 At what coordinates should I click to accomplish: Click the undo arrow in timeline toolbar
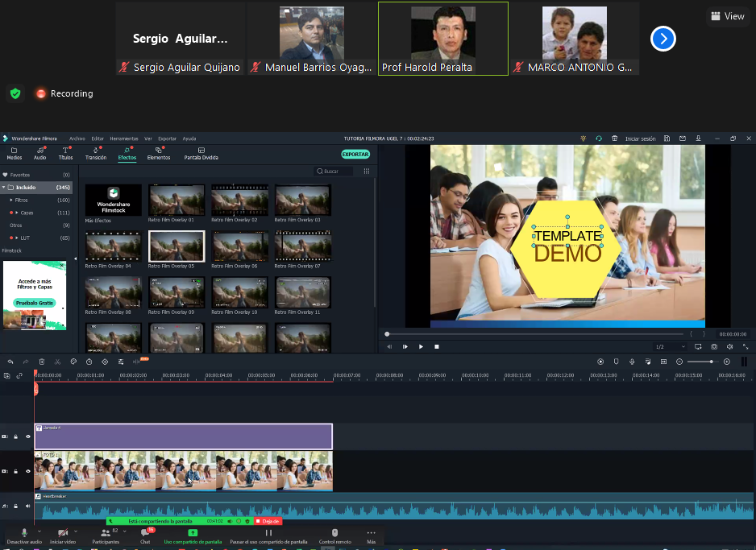[10, 362]
